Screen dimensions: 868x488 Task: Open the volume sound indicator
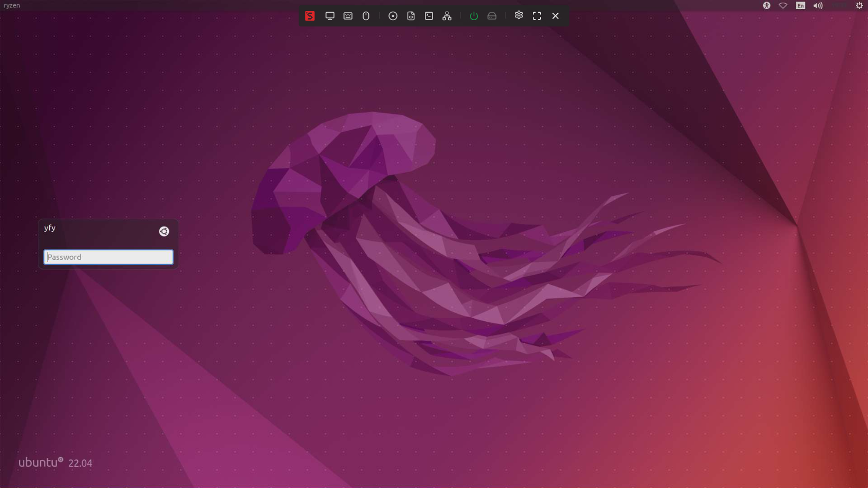(818, 5)
